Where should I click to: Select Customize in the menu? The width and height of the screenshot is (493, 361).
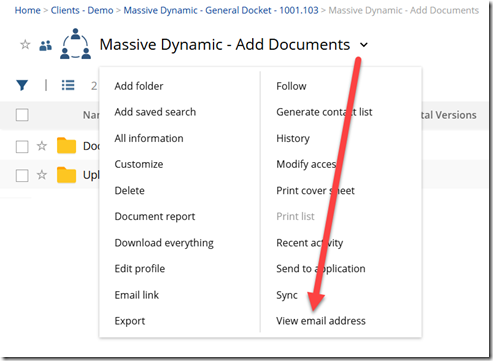click(x=139, y=164)
